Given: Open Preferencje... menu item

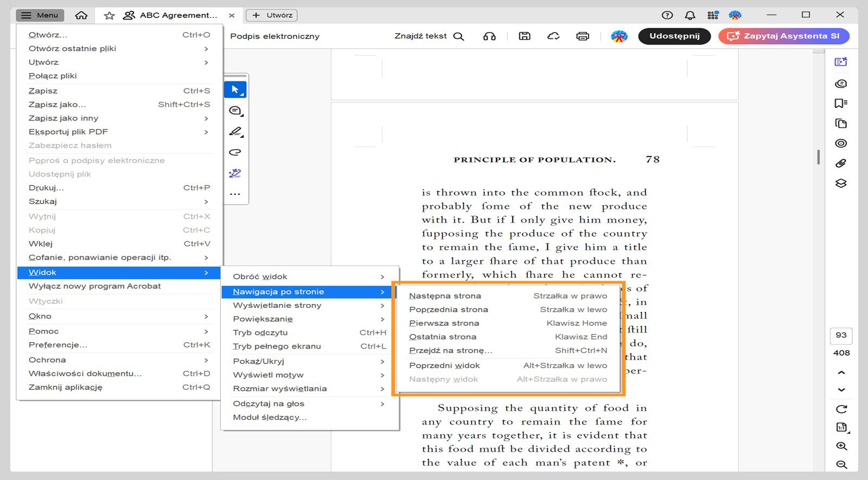Looking at the screenshot, I should coord(119,345).
